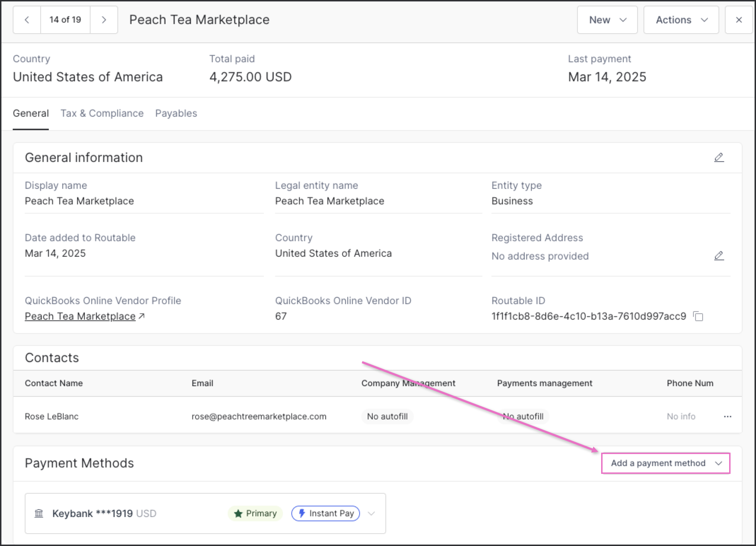The height and width of the screenshot is (546, 756).
Task: Switch to Tax & Compliance tab
Action: click(x=102, y=113)
